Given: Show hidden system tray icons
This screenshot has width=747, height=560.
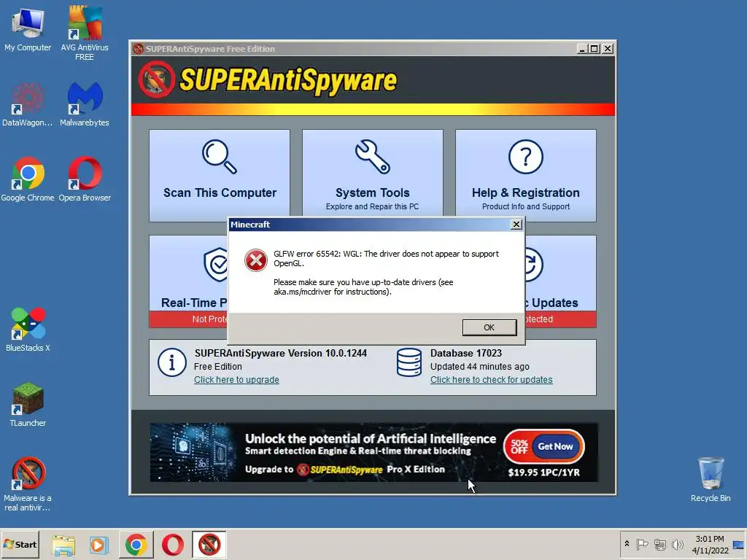Looking at the screenshot, I should 627,544.
